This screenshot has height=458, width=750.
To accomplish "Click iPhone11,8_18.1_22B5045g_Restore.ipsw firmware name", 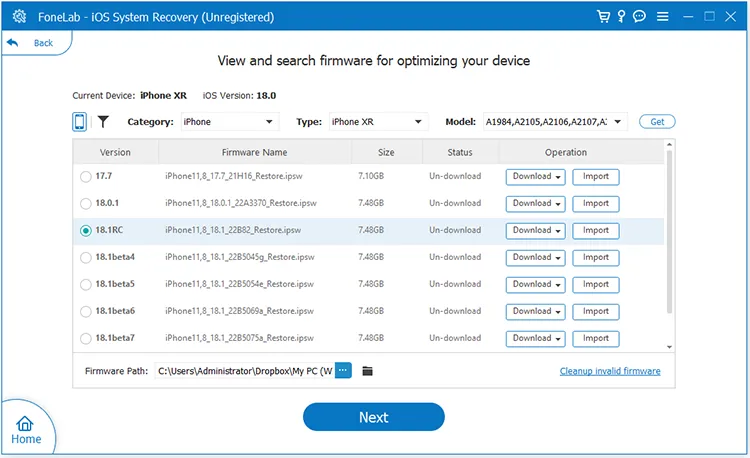I will click(240, 258).
